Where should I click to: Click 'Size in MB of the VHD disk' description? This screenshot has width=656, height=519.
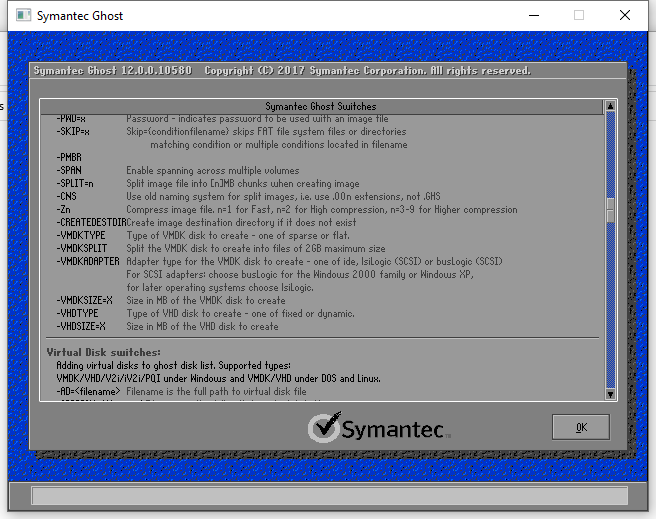[x=202, y=327]
